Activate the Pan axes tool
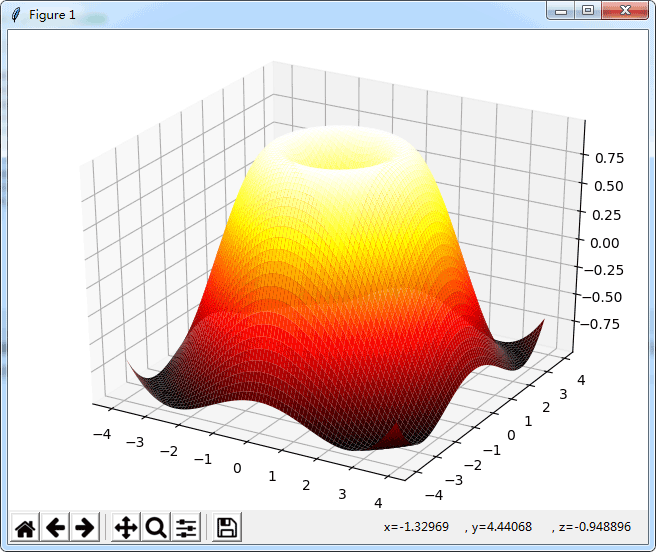Viewport: 656px width, 552px height. click(x=126, y=527)
